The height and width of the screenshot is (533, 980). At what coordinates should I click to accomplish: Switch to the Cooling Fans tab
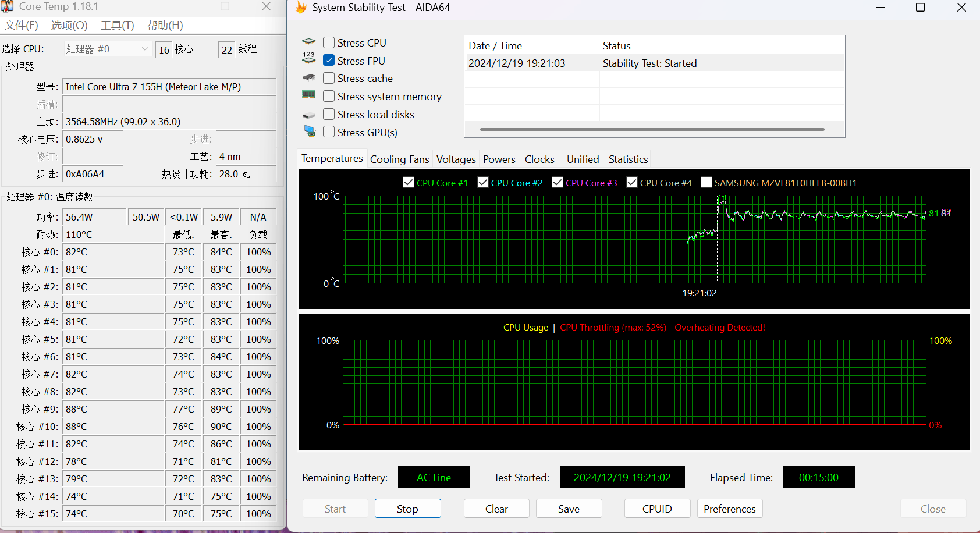pos(399,159)
